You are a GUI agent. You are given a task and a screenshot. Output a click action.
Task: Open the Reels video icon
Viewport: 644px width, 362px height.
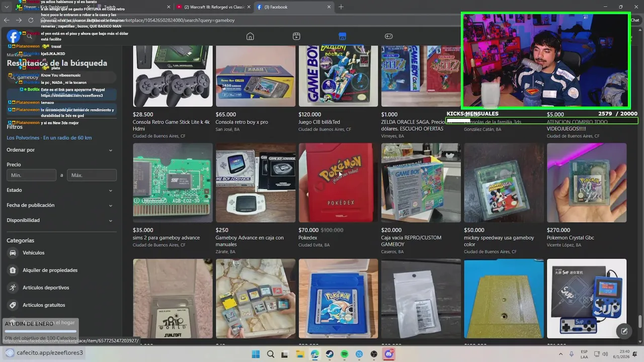pos(296,36)
